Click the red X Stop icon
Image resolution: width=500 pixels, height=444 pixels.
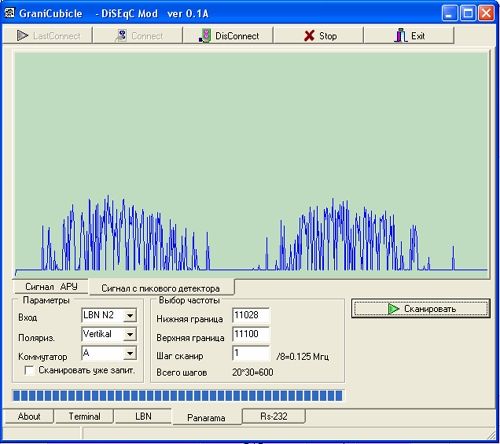click(309, 36)
